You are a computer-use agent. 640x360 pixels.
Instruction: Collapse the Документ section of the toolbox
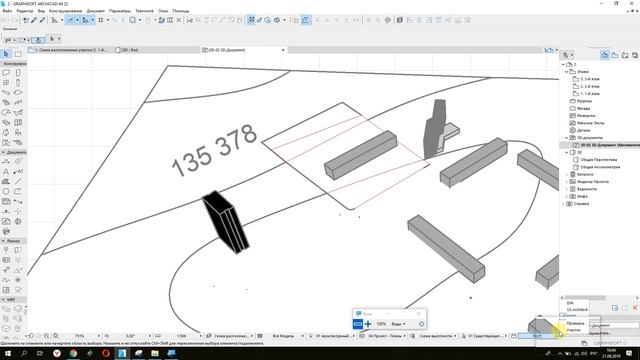[3, 152]
